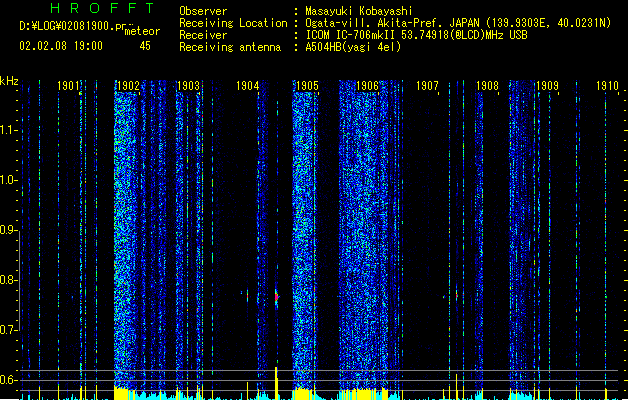Screen dimensions: 629x400
Task: Click the 1907 time marker
Action: [427, 86]
